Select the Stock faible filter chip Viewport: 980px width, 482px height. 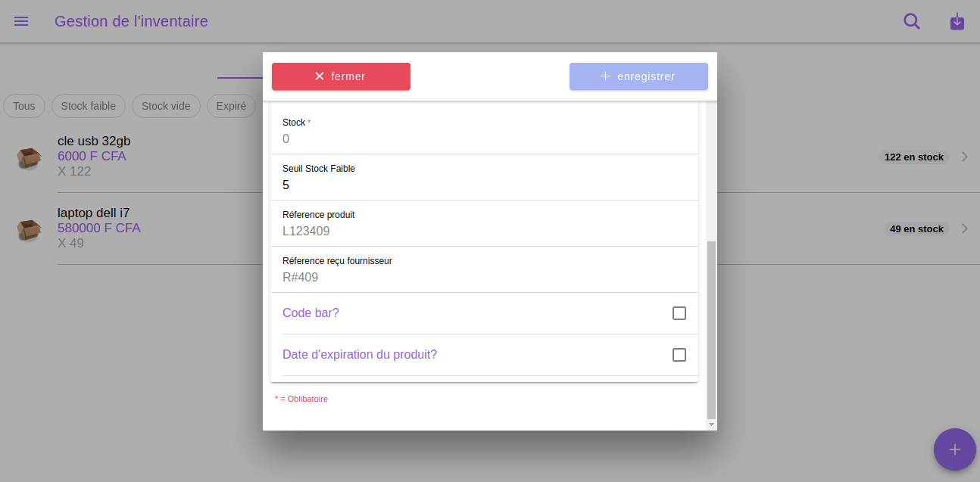pos(89,106)
